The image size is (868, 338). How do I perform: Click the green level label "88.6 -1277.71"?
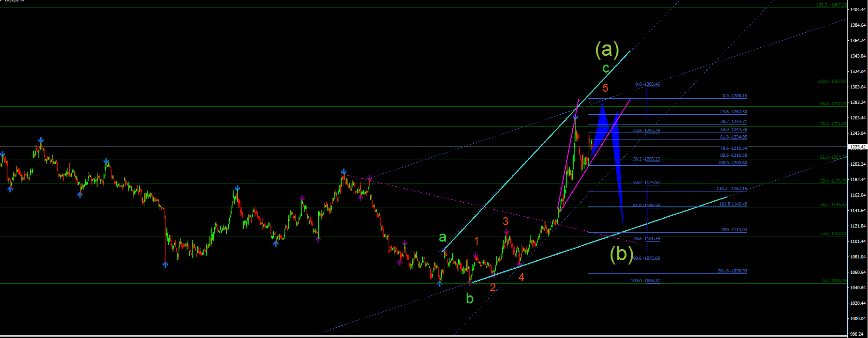[x=833, y=104]
